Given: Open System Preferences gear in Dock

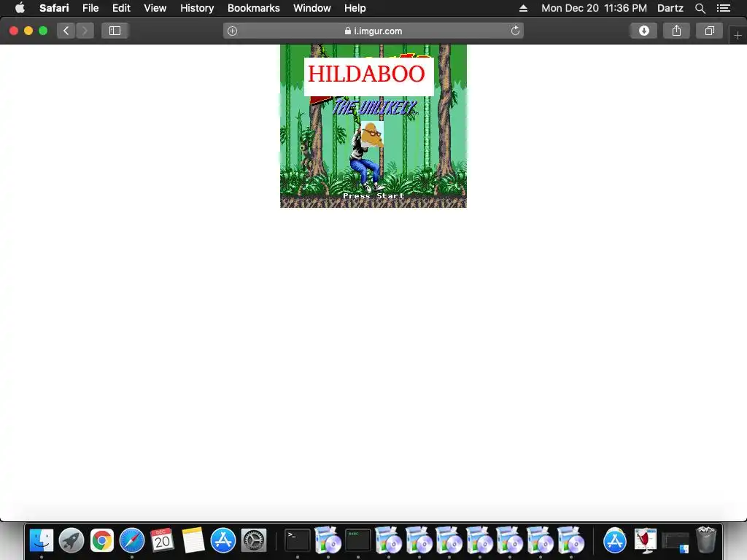Looking at the screenshot, I should click(253, 540).
